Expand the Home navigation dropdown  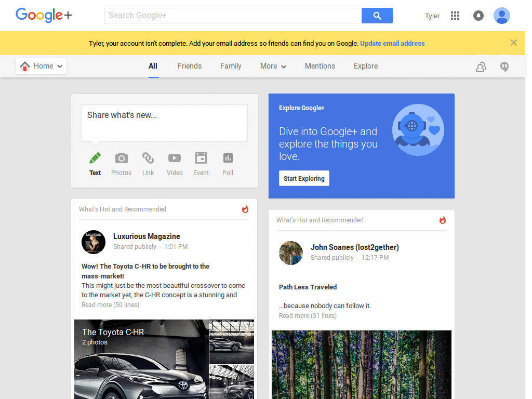[41, 66]
